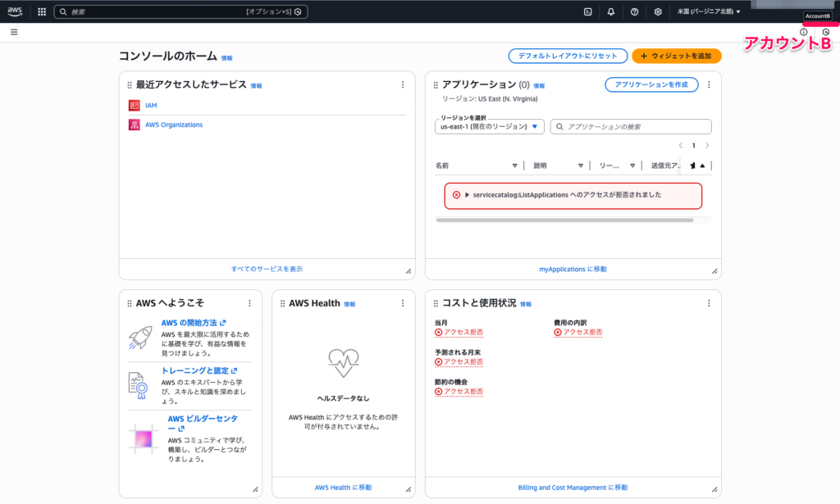Open options menu for AWS Health widget
The height and width of the screenshot is (504, 840).
click(x=403, y=303)
